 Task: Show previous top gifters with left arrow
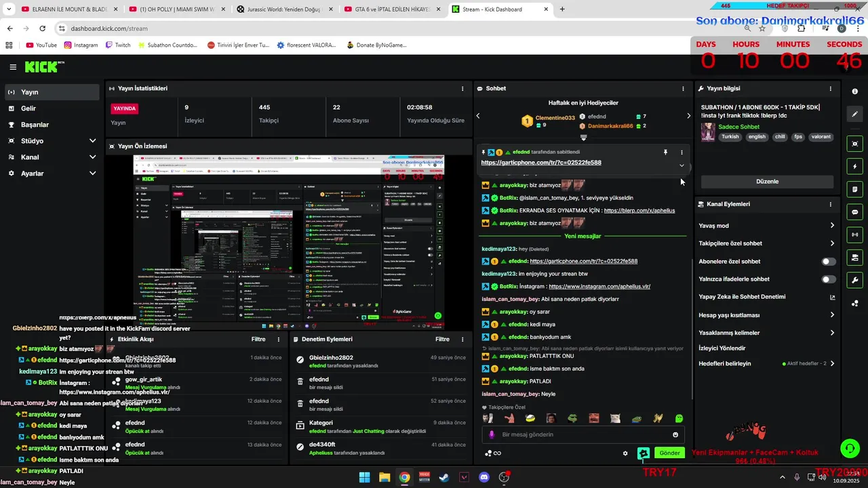(477, 116)
